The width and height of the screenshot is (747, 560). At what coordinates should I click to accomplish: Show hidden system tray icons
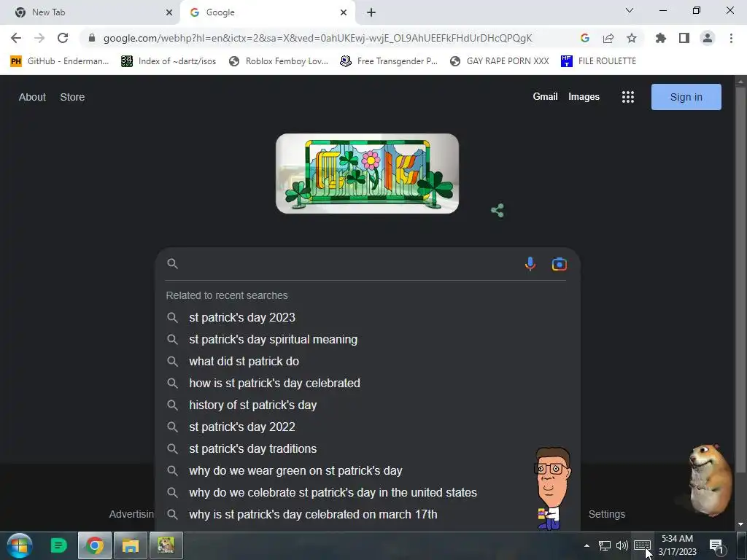click(587, 545)
